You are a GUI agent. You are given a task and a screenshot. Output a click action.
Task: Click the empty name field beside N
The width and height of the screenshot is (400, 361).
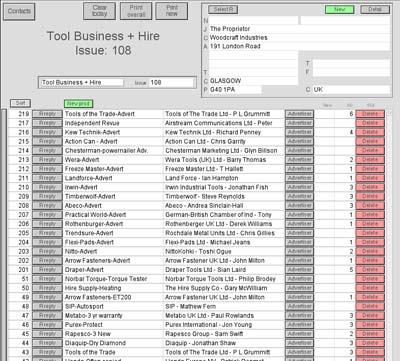(x=253, y=20)
